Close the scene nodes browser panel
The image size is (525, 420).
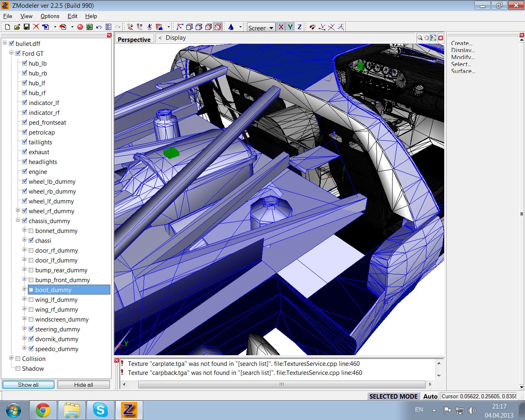tap(109, 35)
